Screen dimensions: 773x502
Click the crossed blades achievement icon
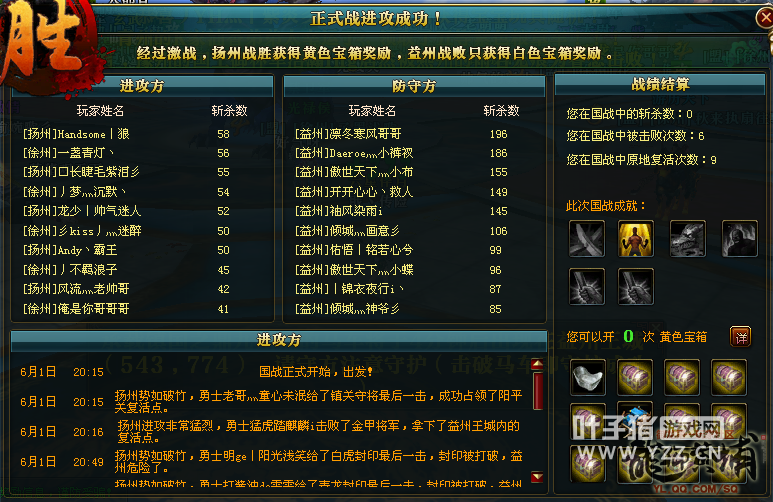tap(587, 239)
